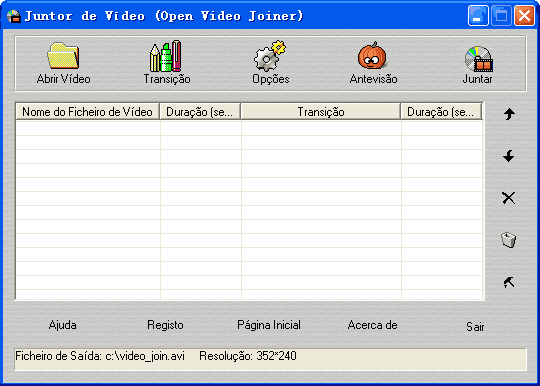Select the first empty row in video list

pyautogui.click(x=249, y=128)
